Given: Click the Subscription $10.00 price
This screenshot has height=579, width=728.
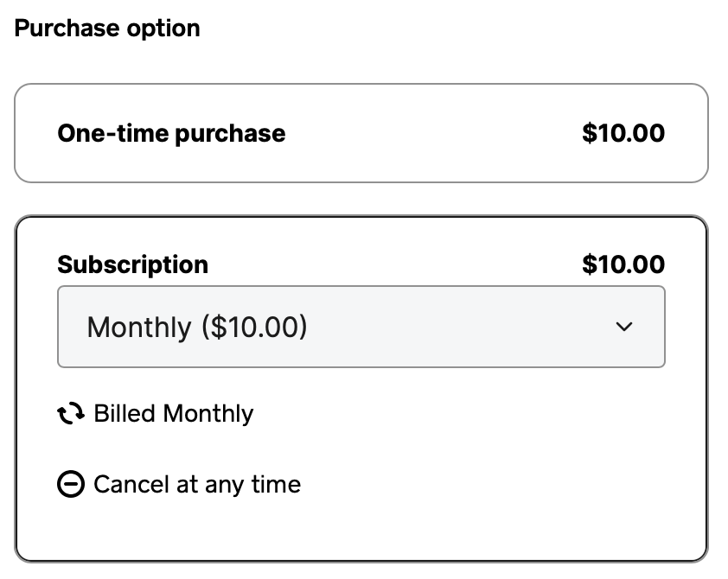Looking at the screenshot, I should tap(623, 264).
